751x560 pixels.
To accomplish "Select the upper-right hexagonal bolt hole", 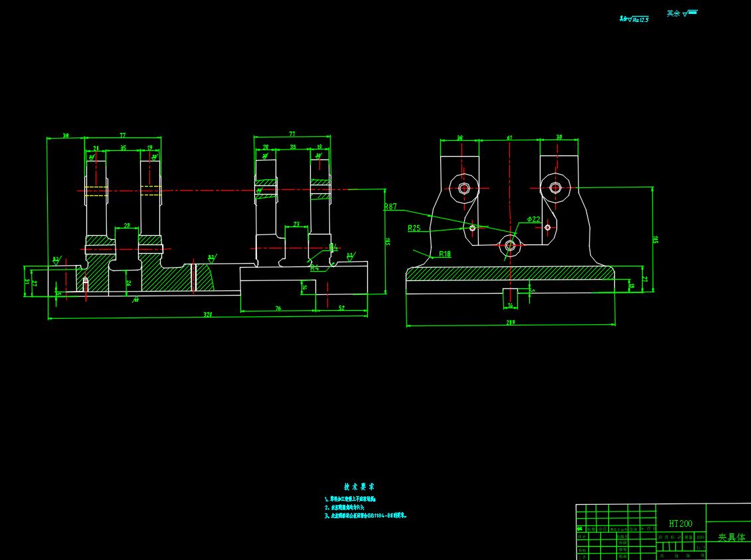I will tap(555, 188).
